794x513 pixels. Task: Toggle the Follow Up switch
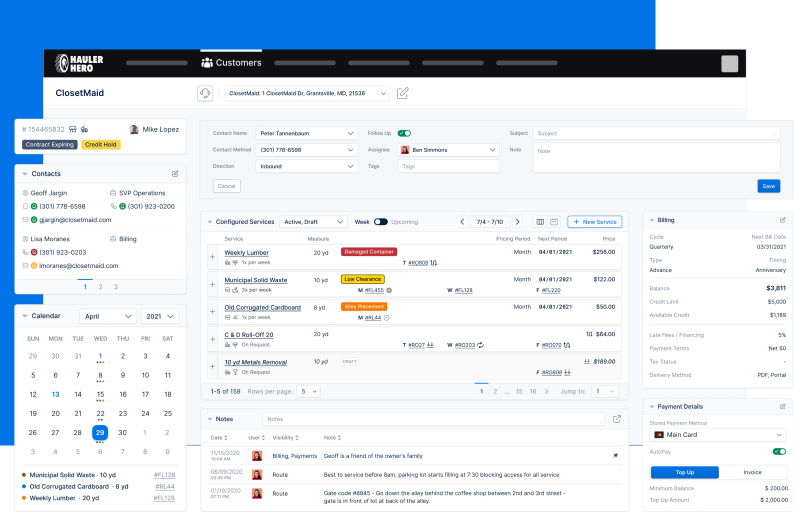(x=404, y=133)
